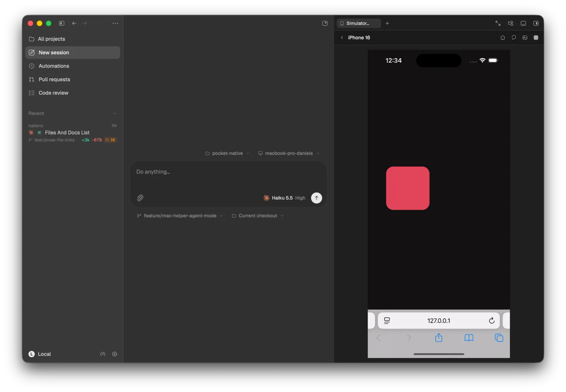Tap the 127.0.0.1 address bar

pos(439,321)
